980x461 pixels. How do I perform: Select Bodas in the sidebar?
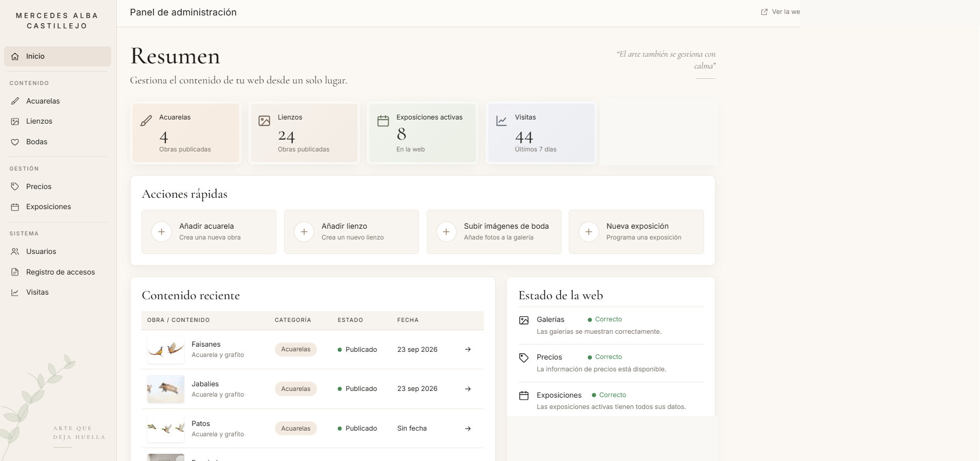[58, 142]
